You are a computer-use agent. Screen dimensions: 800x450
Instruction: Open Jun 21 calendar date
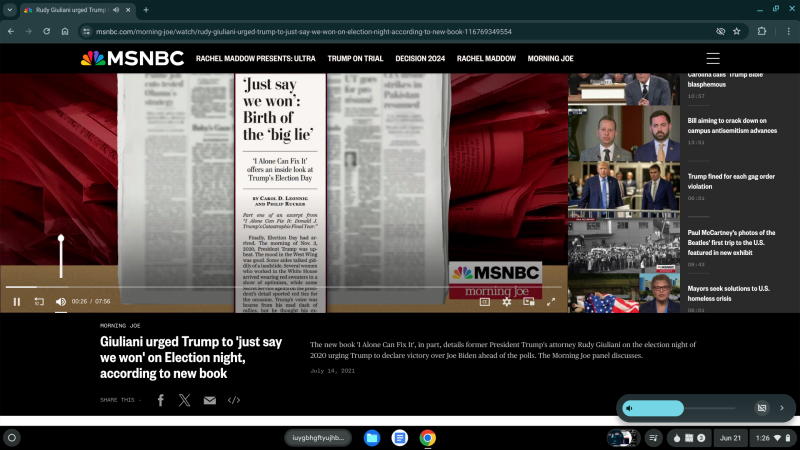(730, 438)
